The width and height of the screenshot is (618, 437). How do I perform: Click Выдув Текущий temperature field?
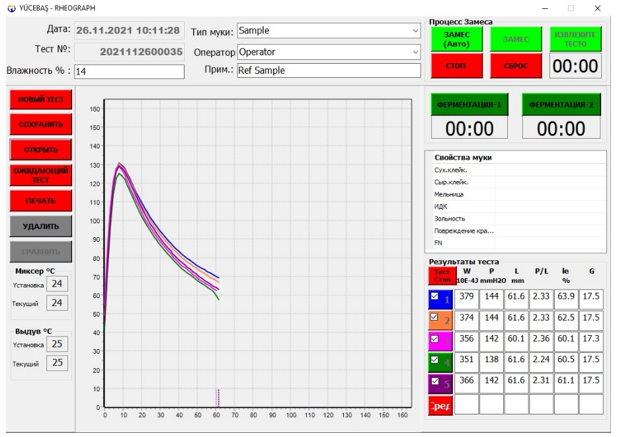pos(57,363)
